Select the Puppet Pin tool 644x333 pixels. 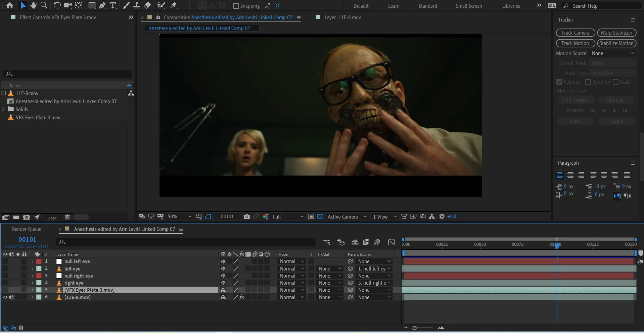coord(174,5)
